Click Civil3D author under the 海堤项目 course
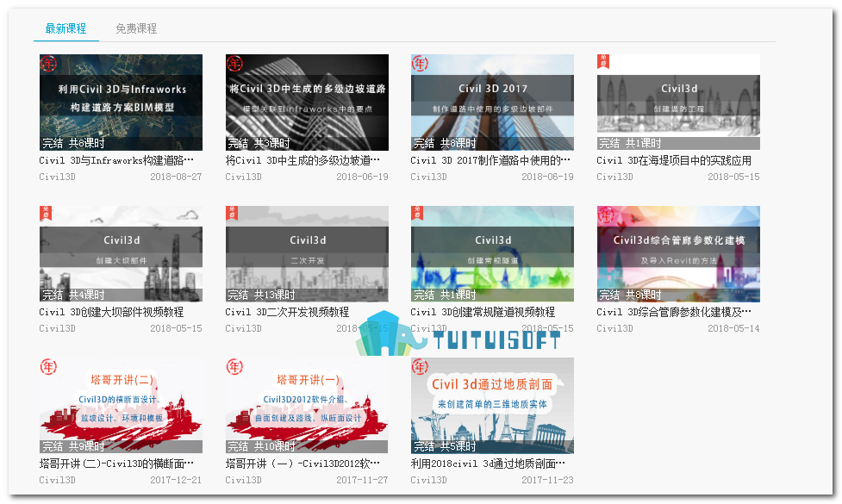Image resolution: width=842 pixels, height=504 pixels. point(614,177)
